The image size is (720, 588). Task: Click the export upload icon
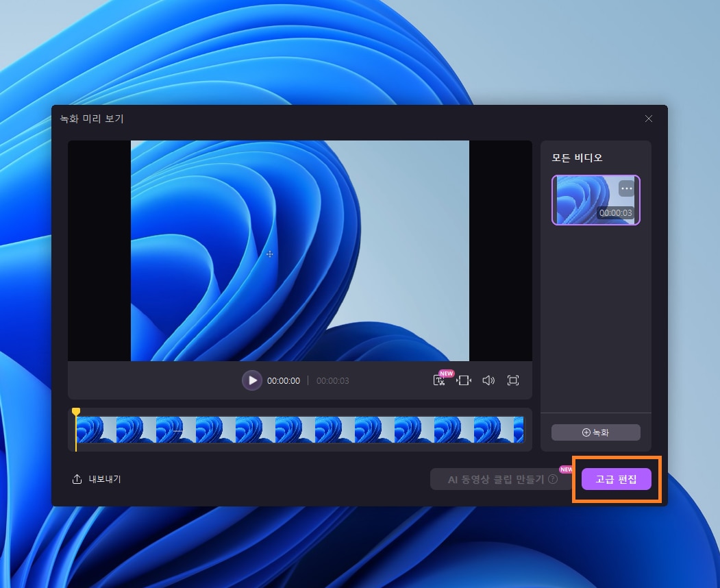(77, 479)
